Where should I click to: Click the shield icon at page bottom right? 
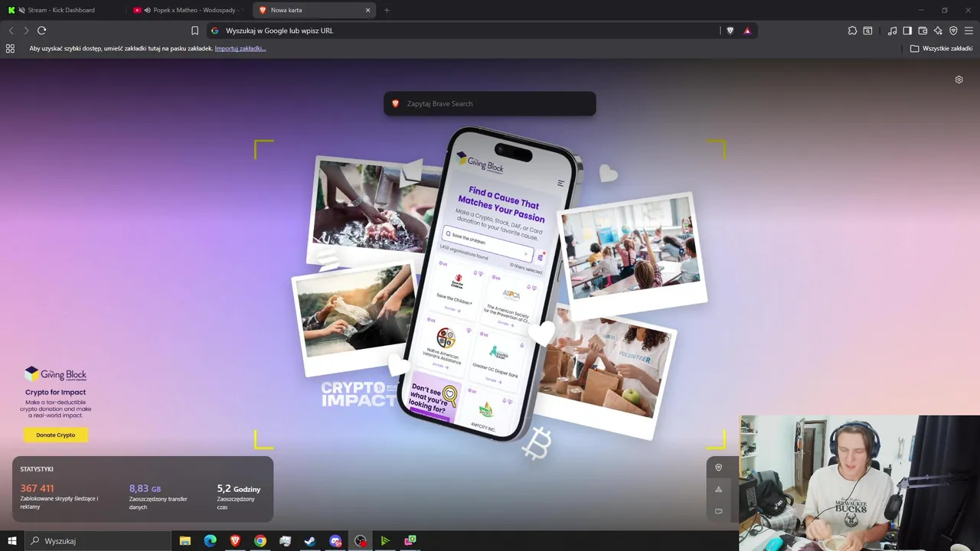[x=718, y=467]
